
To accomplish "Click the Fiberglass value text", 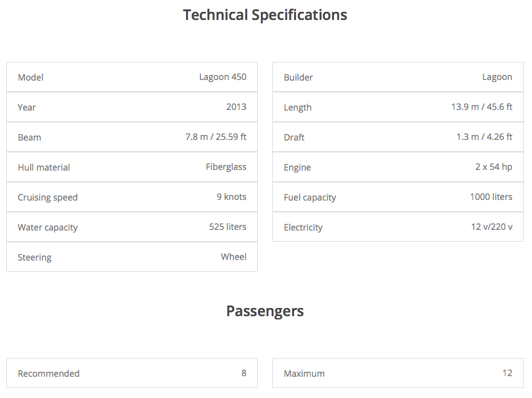I will pyautogui.click(x=226, y=167).
